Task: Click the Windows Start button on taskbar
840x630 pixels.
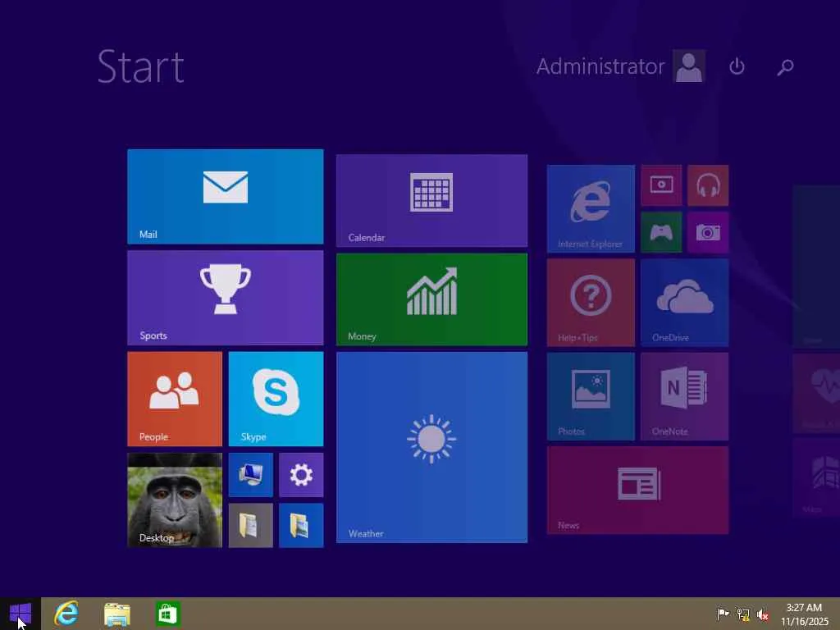Action: [x=21, y=614]
